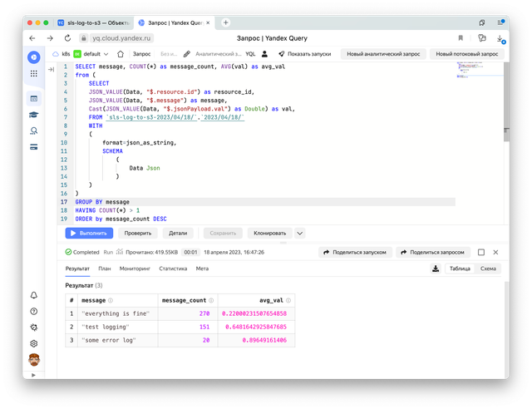This screenshot has height=409, width=532.
Task: Switch to the План tab
Action: click(105, 269)
